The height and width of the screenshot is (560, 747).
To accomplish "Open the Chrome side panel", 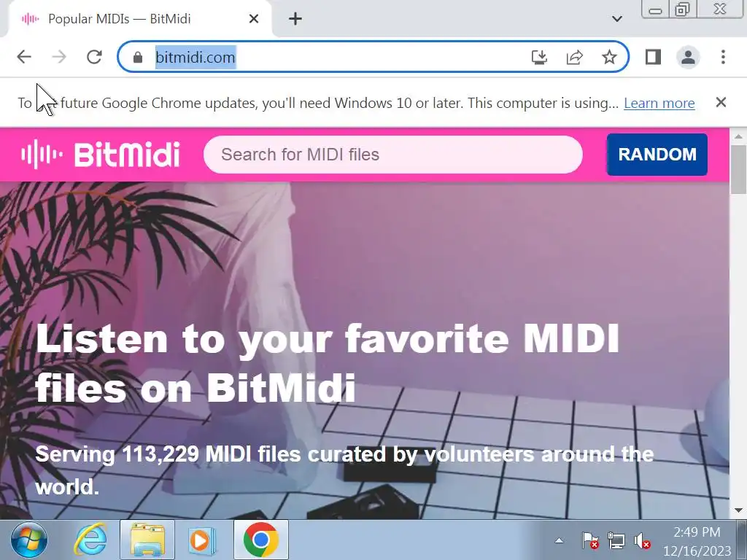I will [653, 57].
